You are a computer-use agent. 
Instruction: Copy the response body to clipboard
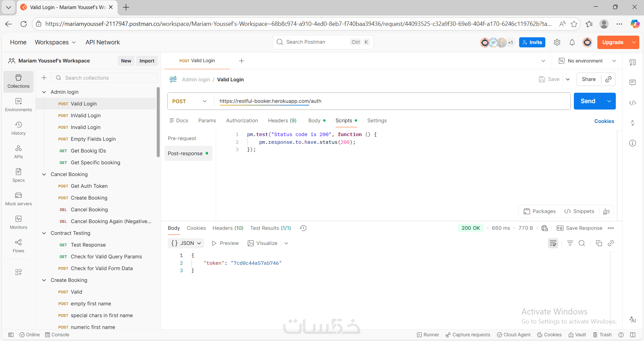[599, 243]
